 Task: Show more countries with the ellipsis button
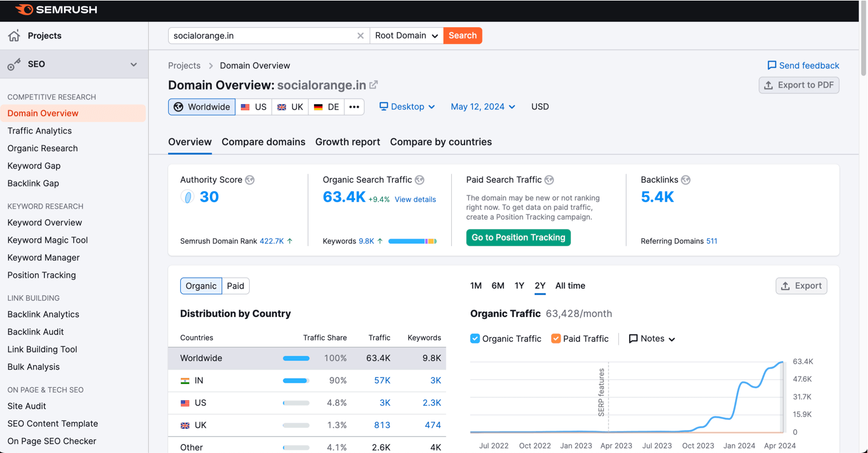click(354, 107)
